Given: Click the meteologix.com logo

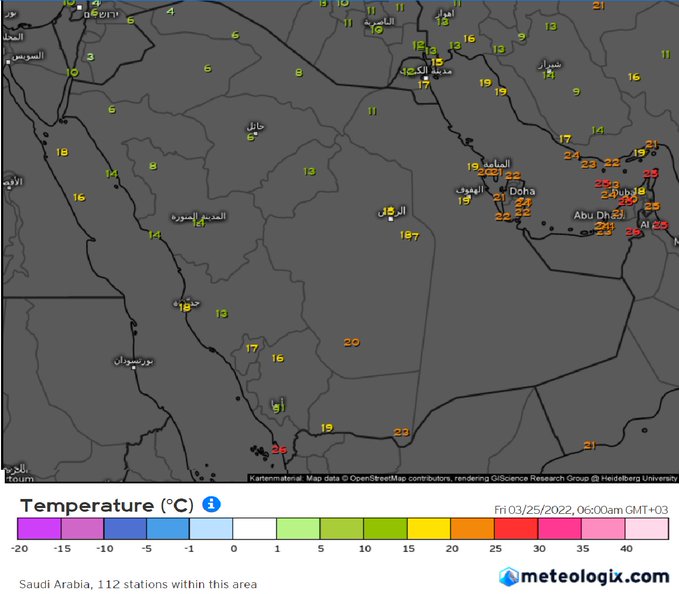Looking at the screenshot, I should point(585,576).
